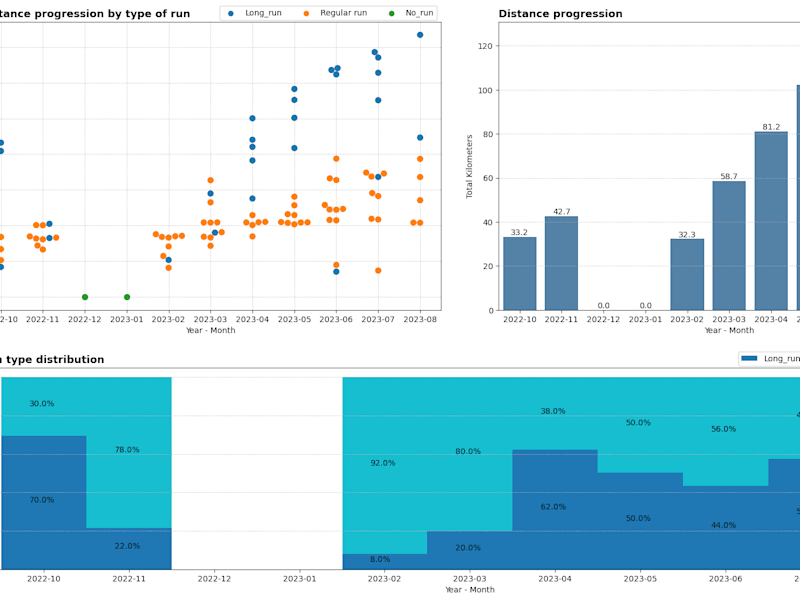Click the 62.0% label in distribution chart

(x=553, y=507)
